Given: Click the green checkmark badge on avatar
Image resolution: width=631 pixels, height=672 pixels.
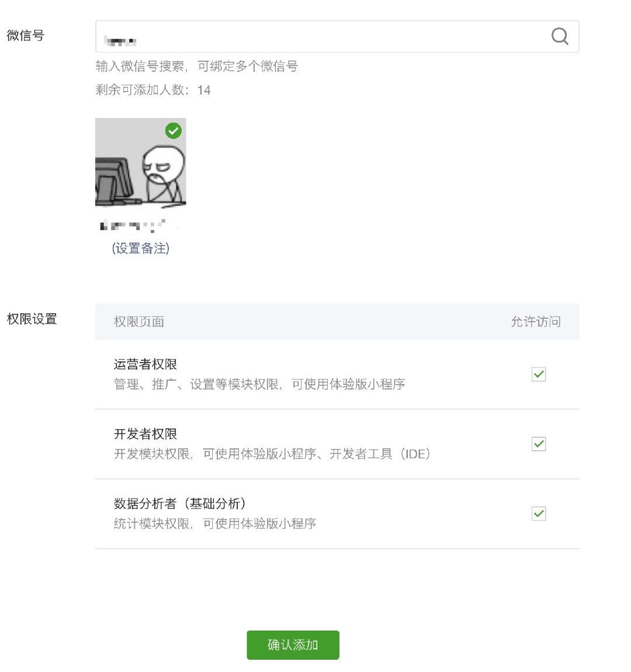Looking at the screenshot, I should (x=174, y=131).
